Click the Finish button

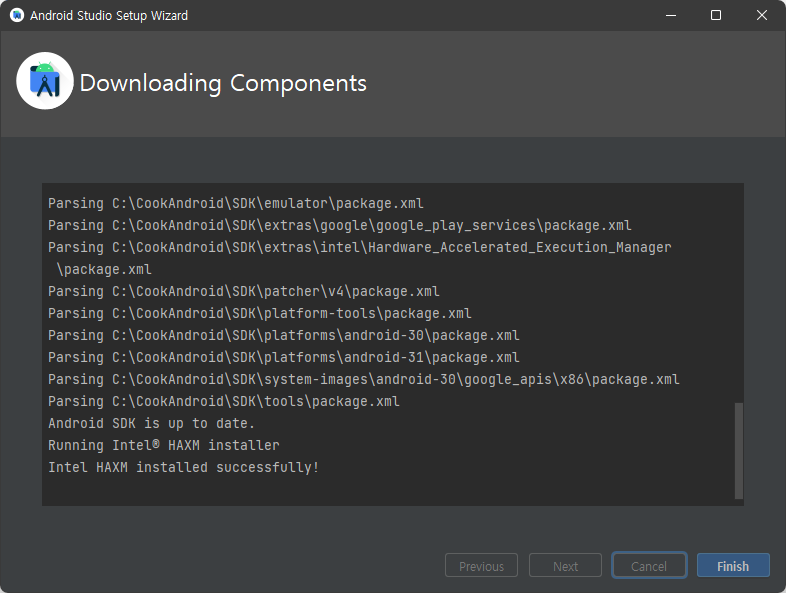coord(733,566)
